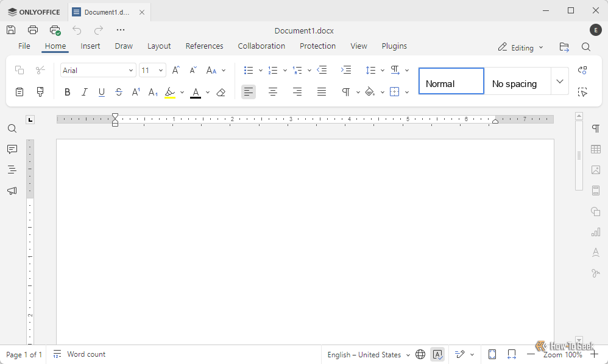Open the font color picker
Image resolution: width=608 pixels, height=364 pixels.
point(207,92)
